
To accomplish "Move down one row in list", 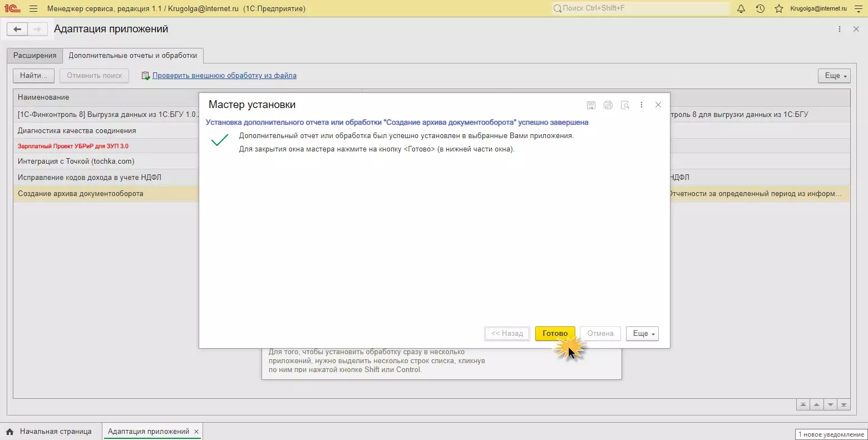I will coord(830,405).
